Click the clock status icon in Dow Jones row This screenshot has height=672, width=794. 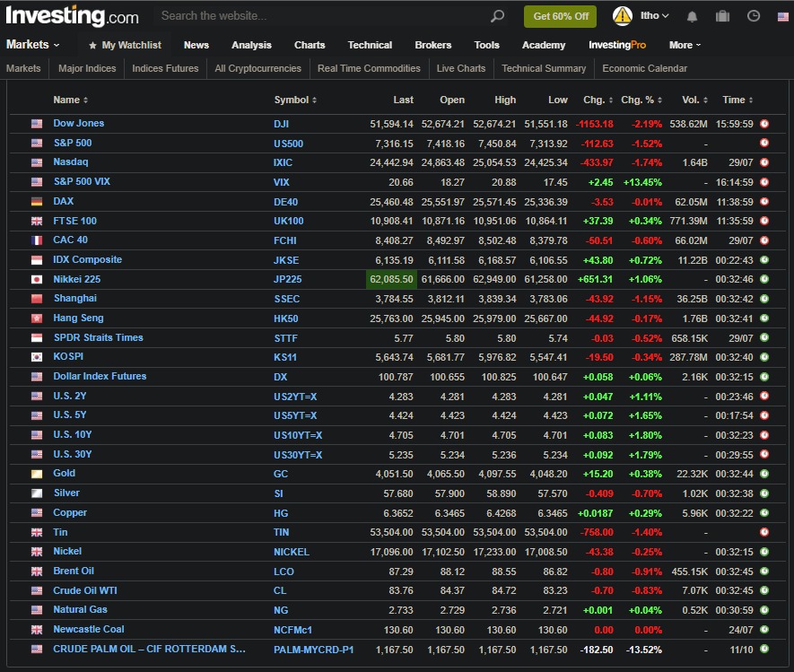point(764,124)
